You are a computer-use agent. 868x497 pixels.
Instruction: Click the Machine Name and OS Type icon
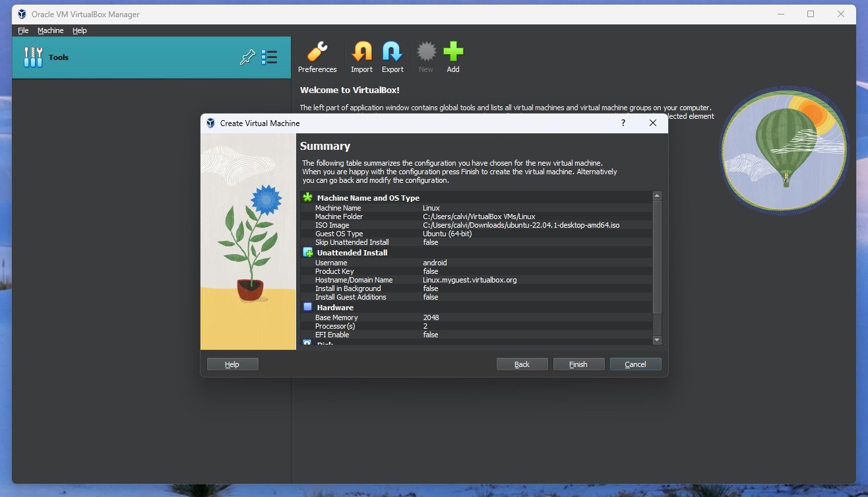pos(307,197)
